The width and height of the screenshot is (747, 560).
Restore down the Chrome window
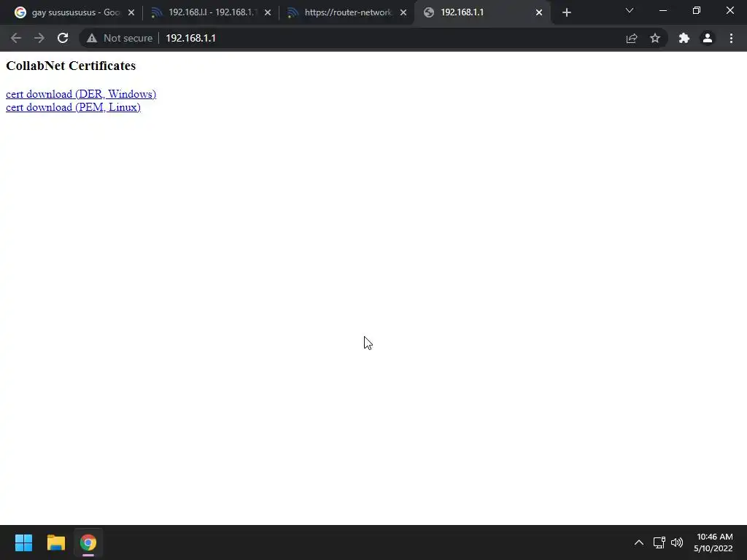pos(697,10)
